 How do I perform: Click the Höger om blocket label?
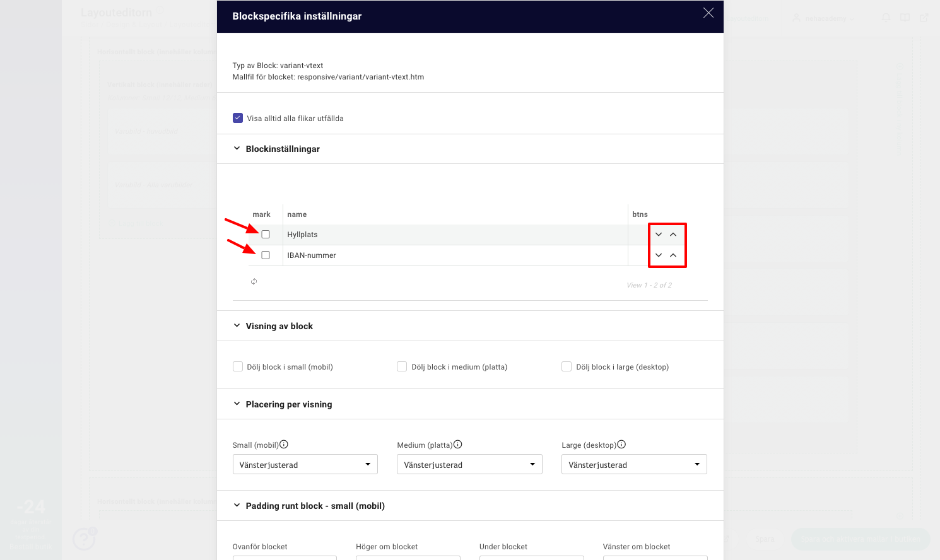coord(387,547)
